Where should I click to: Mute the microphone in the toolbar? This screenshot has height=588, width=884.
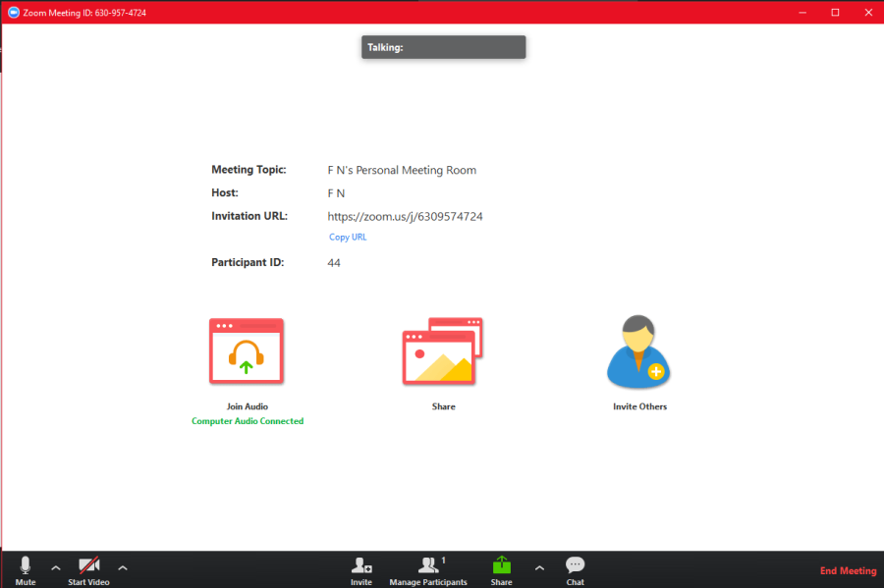point(26,570)
